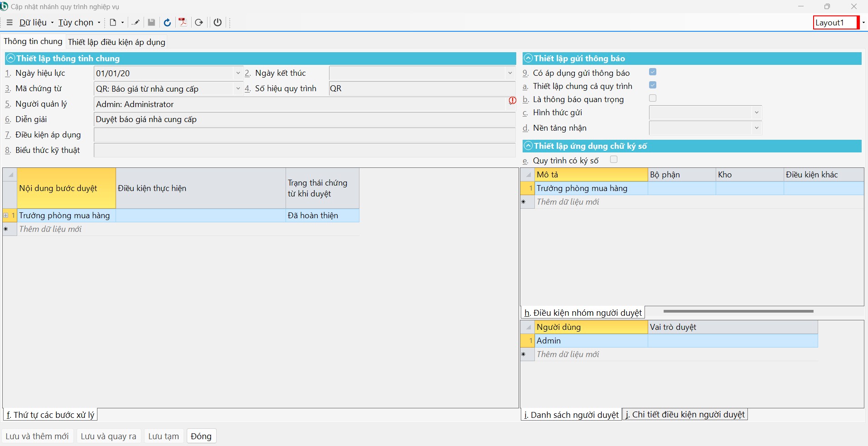The image size is (868, 446).
Task: Uncheck Có áp dụng gửi thông báo
Action: (x=653, y=72)
